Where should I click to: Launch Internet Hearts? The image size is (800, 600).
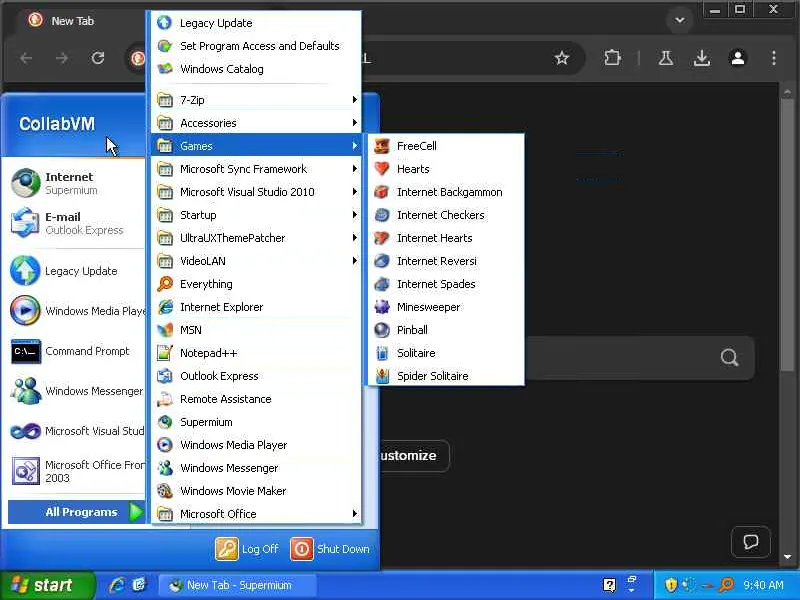[445, 238]
